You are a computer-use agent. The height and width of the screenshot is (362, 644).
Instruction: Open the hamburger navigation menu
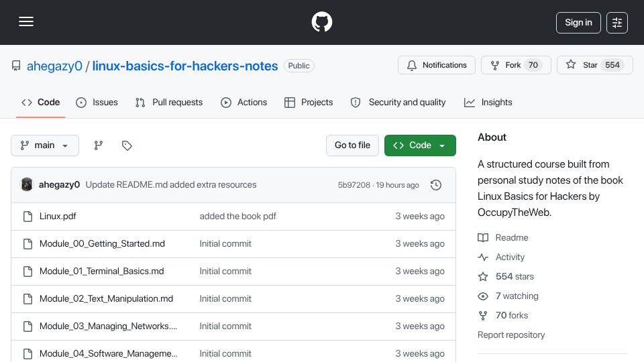(x=26, y=21)
